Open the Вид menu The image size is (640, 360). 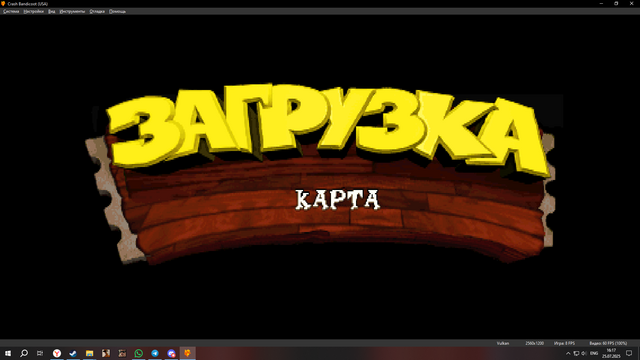(x=51, y=11)
